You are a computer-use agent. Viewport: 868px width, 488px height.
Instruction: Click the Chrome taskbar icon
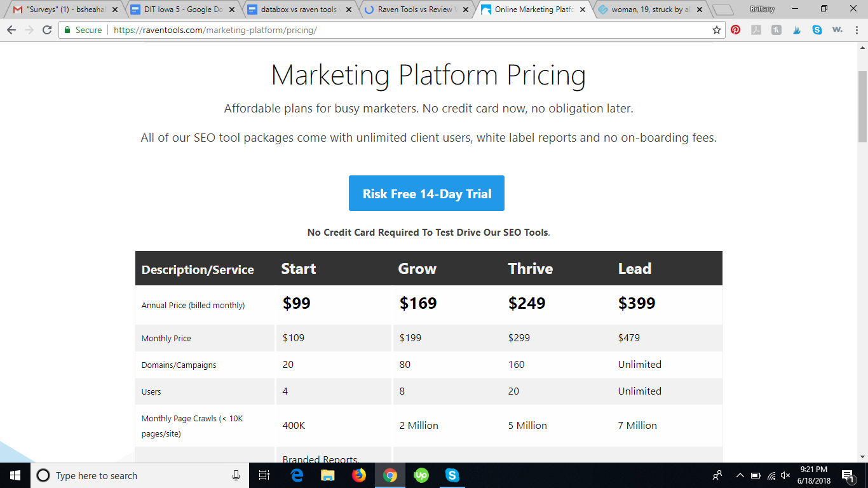click(390, 475)
